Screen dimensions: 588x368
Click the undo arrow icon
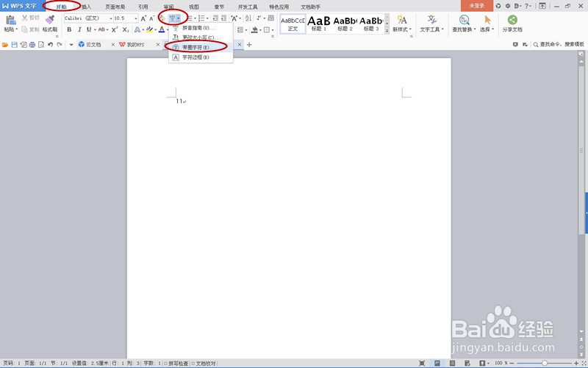(x=50, y=45)
